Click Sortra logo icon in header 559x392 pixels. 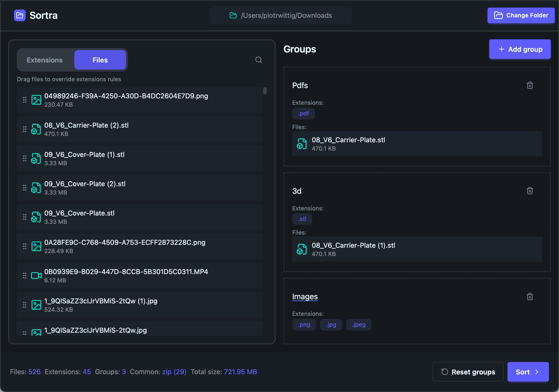20,15
